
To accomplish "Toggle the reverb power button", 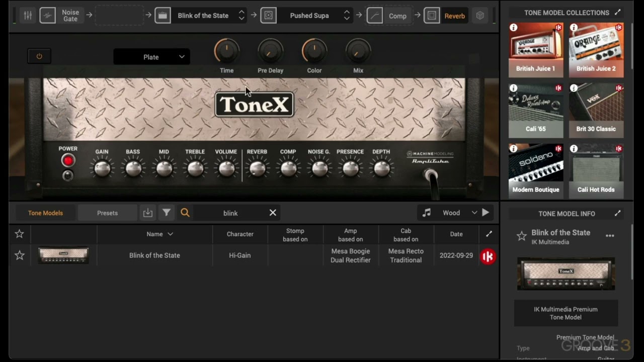I will [39, 56].
